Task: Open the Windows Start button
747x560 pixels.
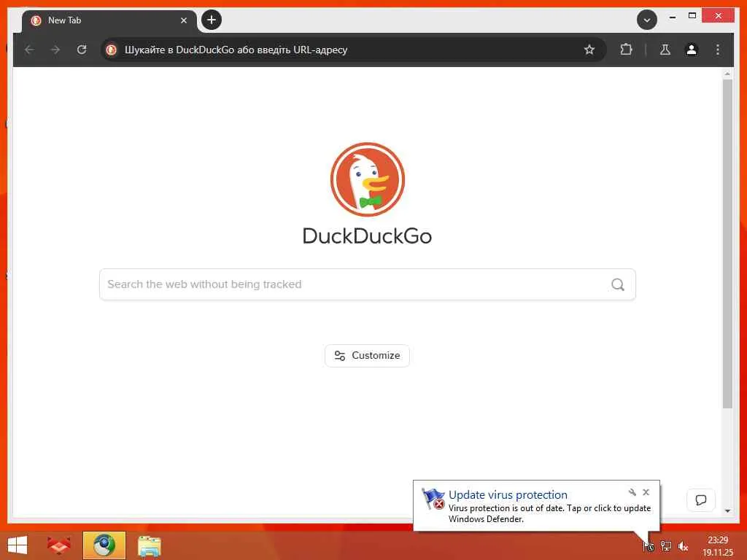Action: tap(18, 545)
